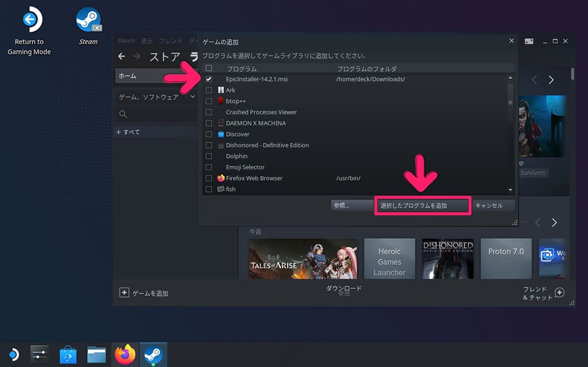
Task: Click the Ark icon in the program list
Action: click(221, 90)
